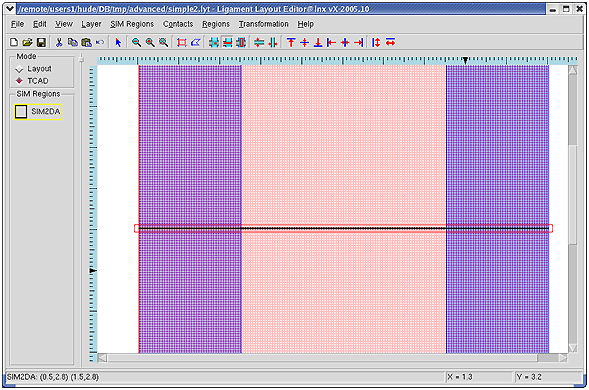Click the X = 1.3 status field
The image size is (589, 390).
[478, 377]
